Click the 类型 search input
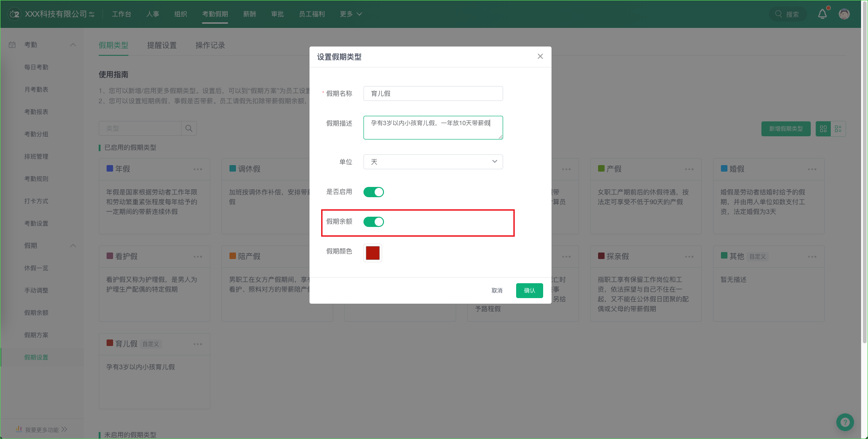868x439 pixels. (140, 128)
